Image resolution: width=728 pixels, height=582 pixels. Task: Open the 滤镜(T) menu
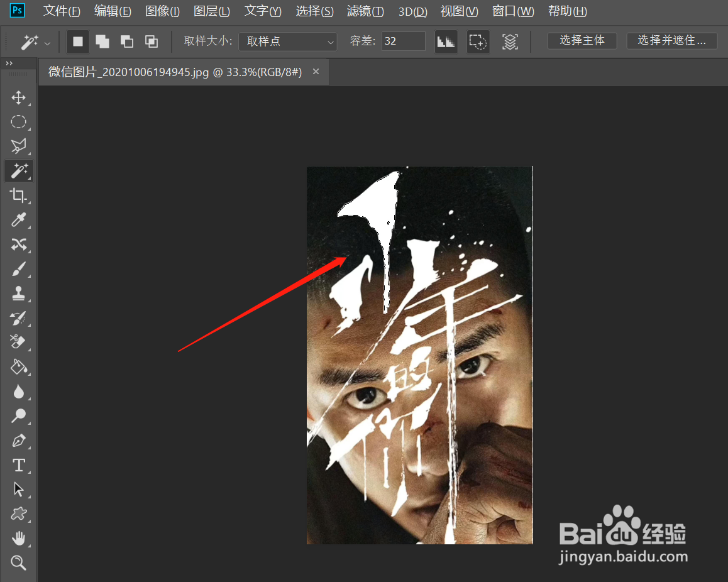365,11
